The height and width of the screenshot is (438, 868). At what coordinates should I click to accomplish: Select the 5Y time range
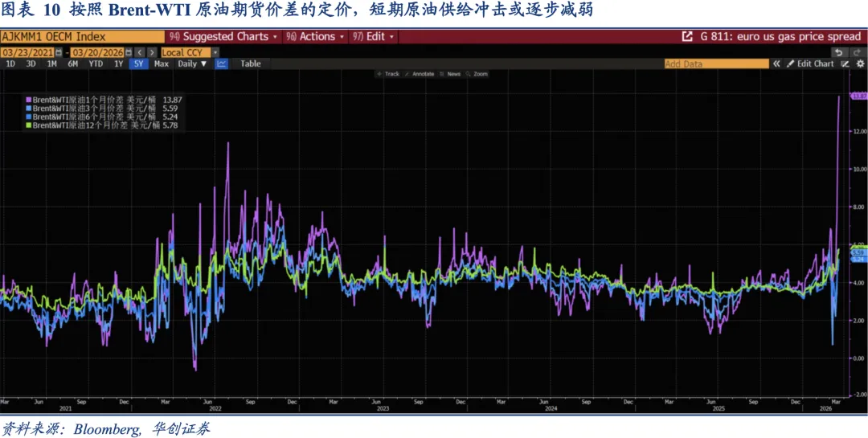click(138, 63)
